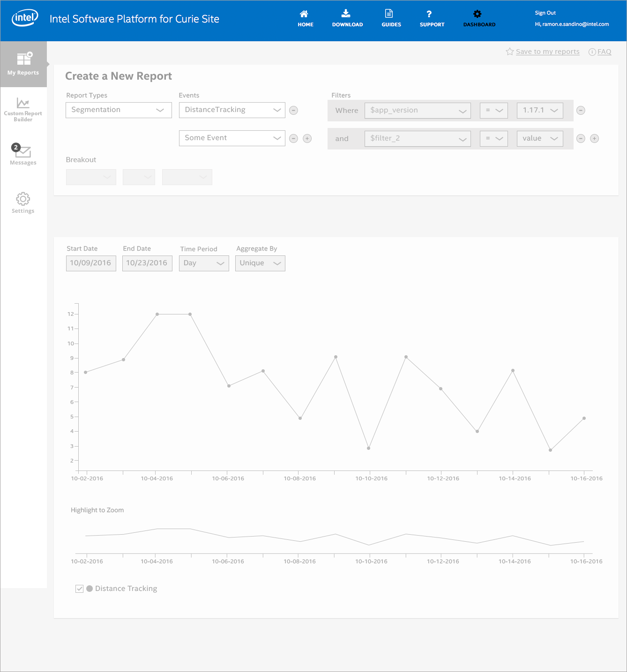Go to Home in top navigation
This screenshot has height=672, width=627.
pyautogui.click(x=306, y=19)
